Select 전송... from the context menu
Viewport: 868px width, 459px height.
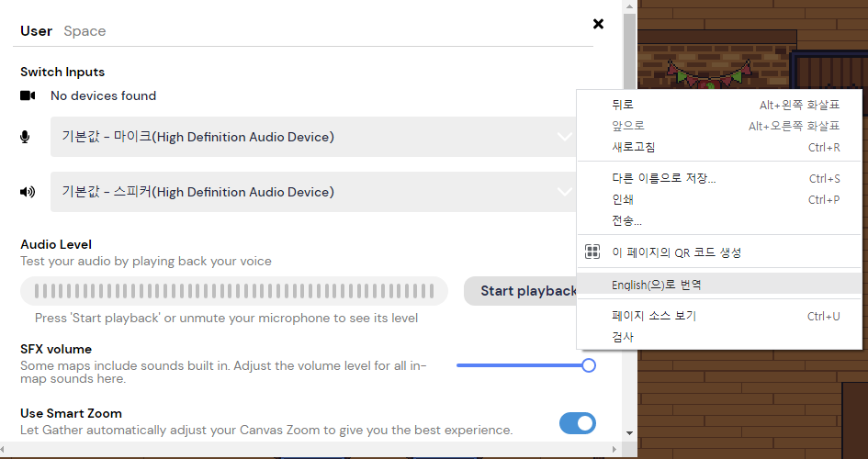coord(719,220)
